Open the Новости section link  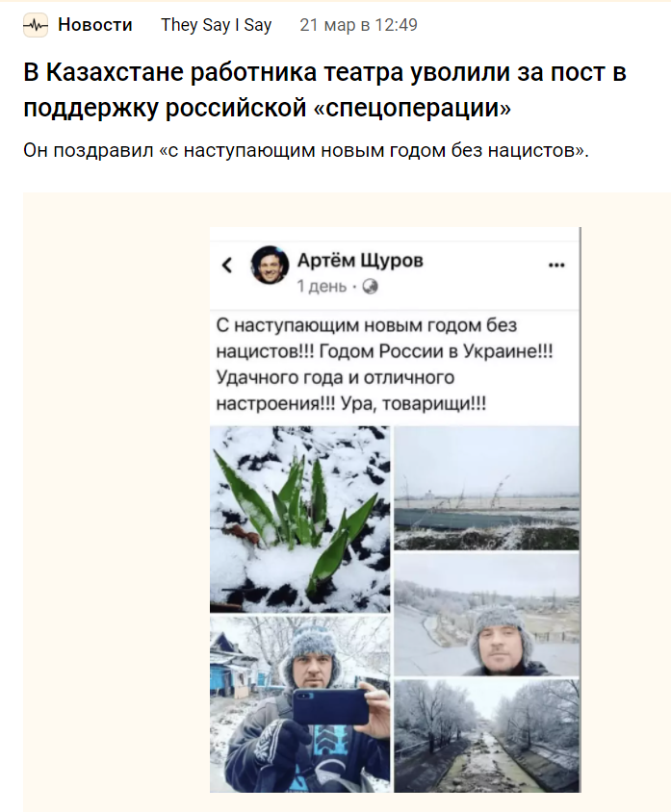tap(94, 26)
